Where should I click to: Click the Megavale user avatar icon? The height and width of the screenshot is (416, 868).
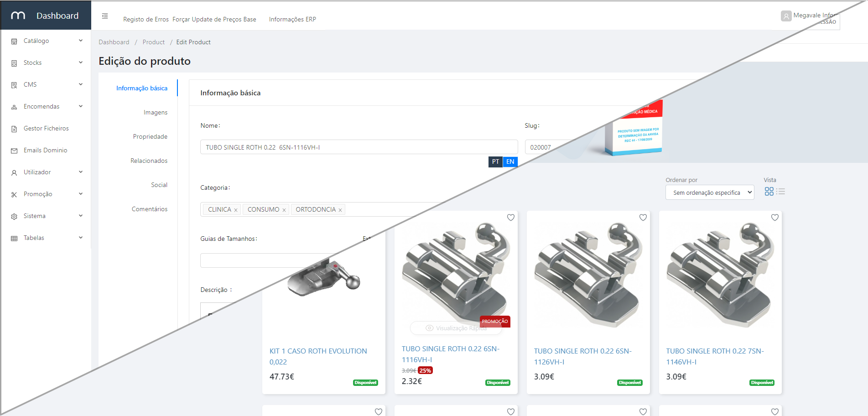click(786, 16)
